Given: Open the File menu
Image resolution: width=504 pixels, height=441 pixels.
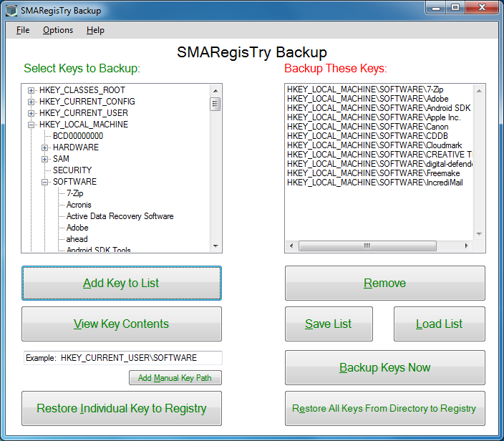Looking at the screenshot, I should [x=23, y=30].
